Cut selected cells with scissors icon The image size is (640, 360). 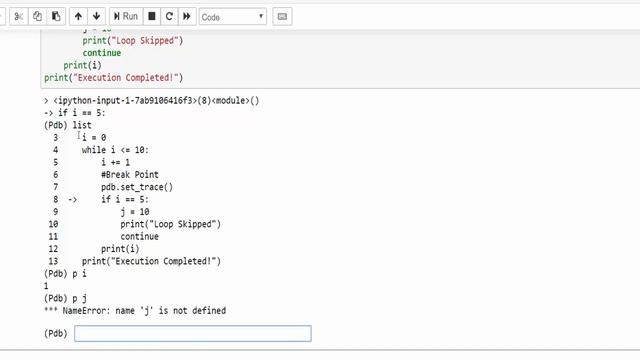click(18, 16)
